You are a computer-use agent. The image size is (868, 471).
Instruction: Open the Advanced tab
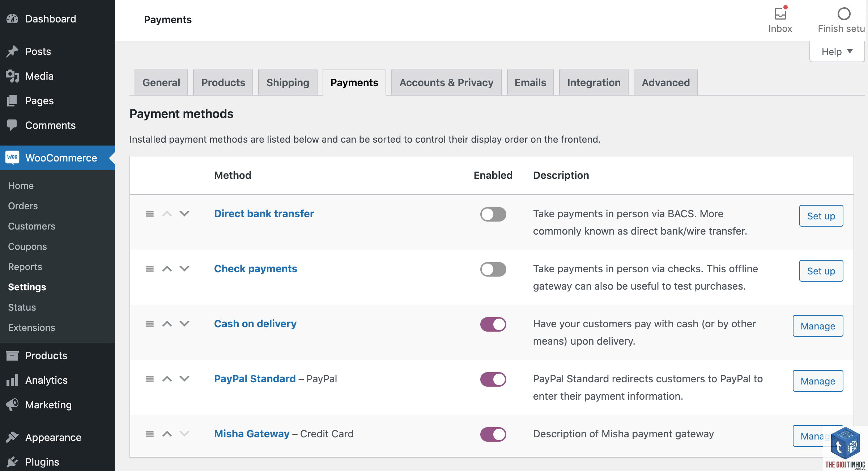666,83
